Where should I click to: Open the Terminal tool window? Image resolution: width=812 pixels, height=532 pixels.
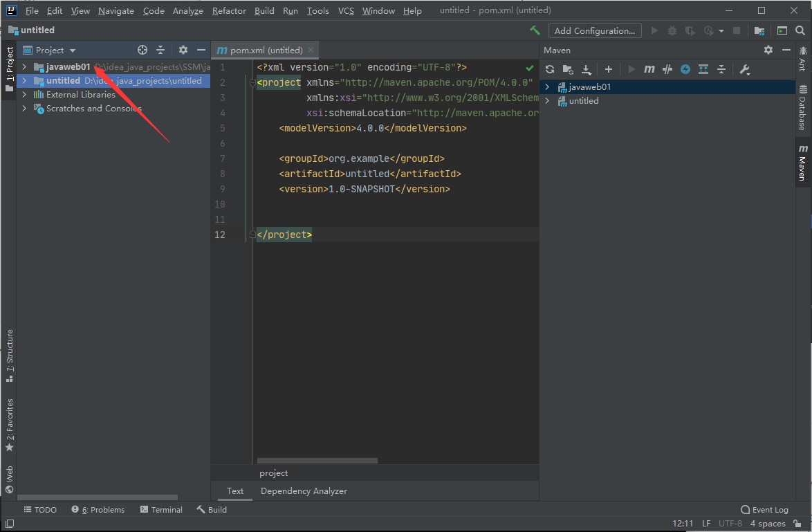[x=161, y=510]
